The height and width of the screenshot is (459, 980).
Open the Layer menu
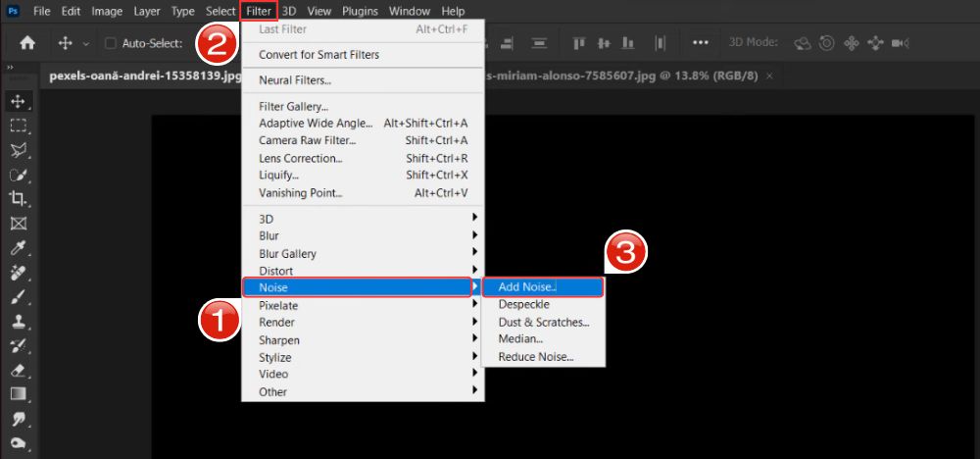(145, 11)
